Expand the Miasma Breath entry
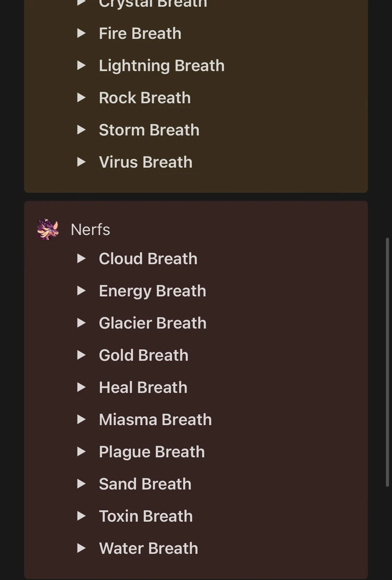The width and height of the screenshot is (392, 580). tap(82, 419)
